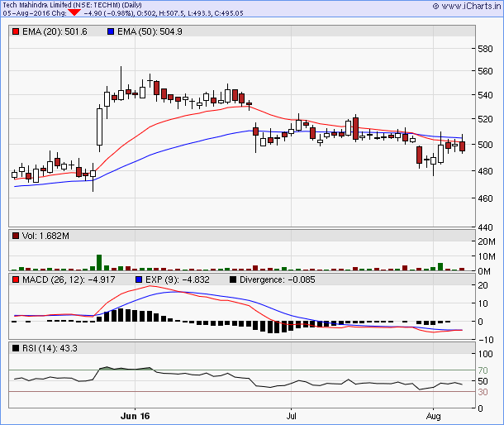Click the '05-Aug-2016 Chg:' date text

pos(35,13)
